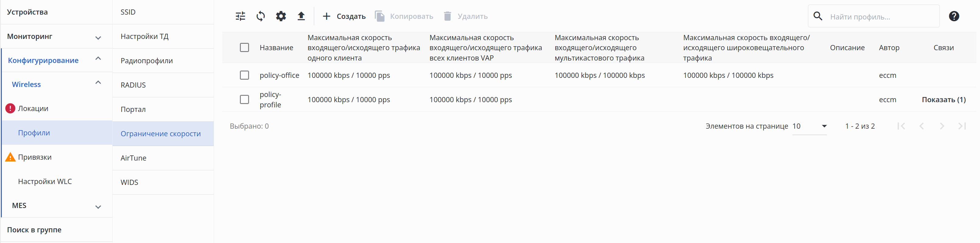Click the help question mark icon
Image resolution: width=980 pixels, height=243 pixels.
click(954, 16)
